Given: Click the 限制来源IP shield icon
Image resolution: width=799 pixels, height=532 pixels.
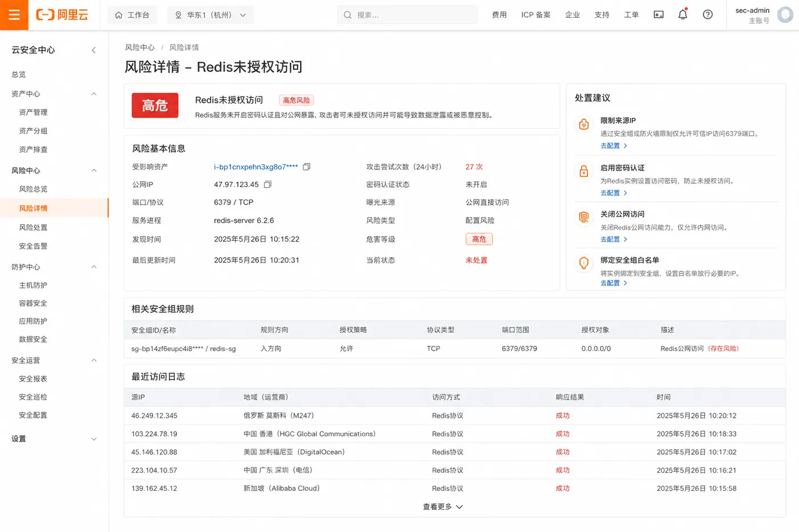Looking at the screenshot, I should click(584, 124).
